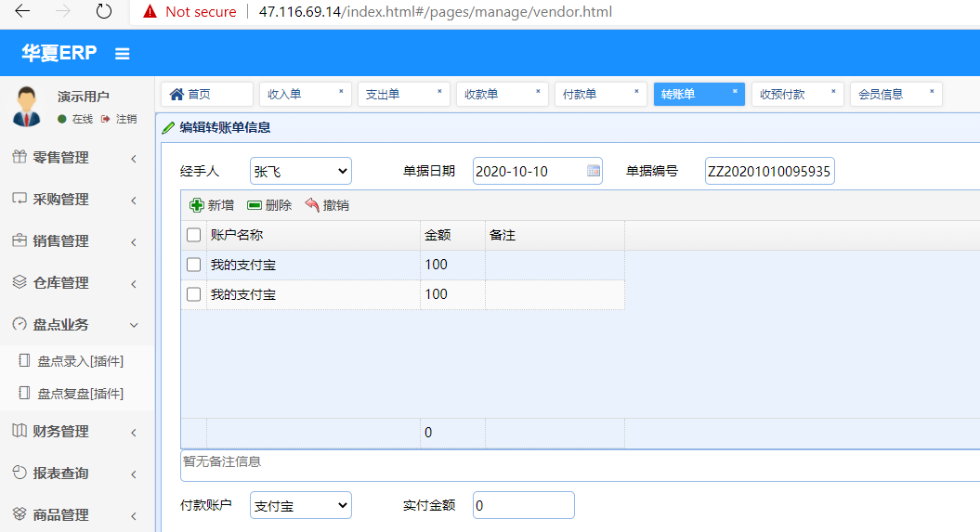Click the 撤销 undo arrow icon
The width and height of the screenshot is (980, 532).
(312, 205)
